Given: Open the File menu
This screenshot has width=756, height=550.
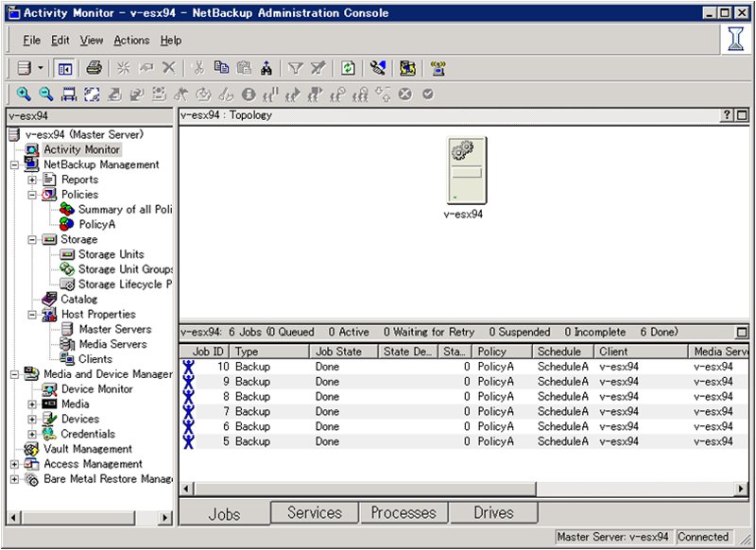Looking at the screenshot, I should (x=32, y=41).
